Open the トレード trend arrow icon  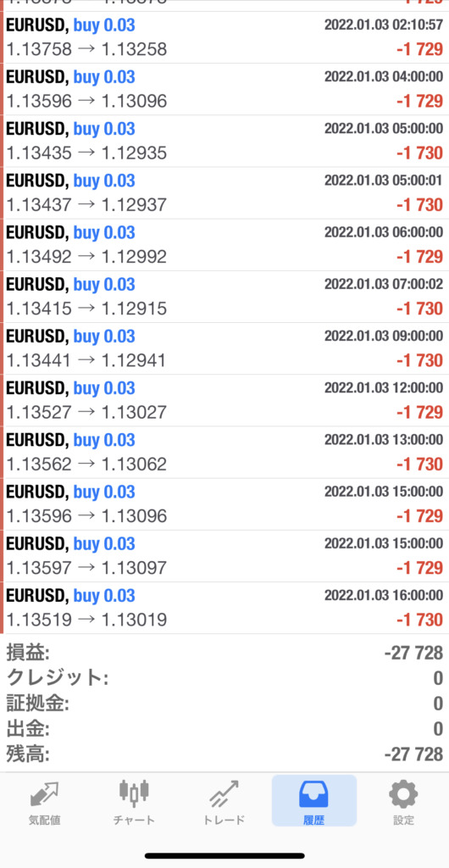pos(224,793)
